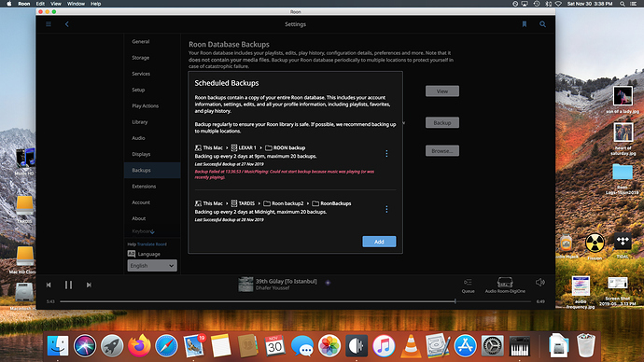Image resolution: width=644 pixels, height=362 pixels.
Task: Open the English language dropdown
Action: [152, 266]
